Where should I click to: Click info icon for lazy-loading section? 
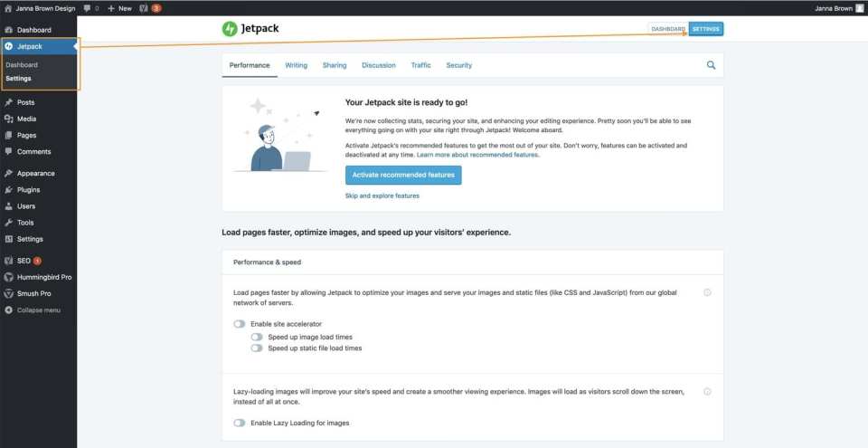tap(707, 392)
